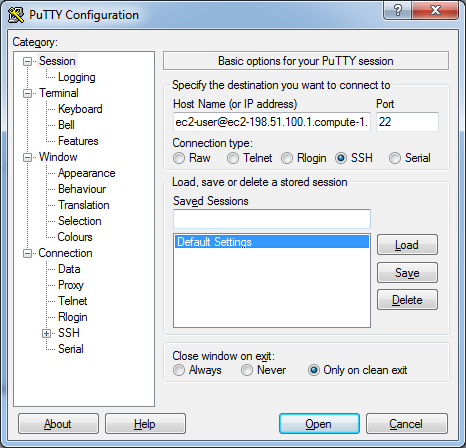The height and width of the screenshot is (448, 466).
Task: Click the Port number field
Action: pyautogui.click(x=407, y=122)
